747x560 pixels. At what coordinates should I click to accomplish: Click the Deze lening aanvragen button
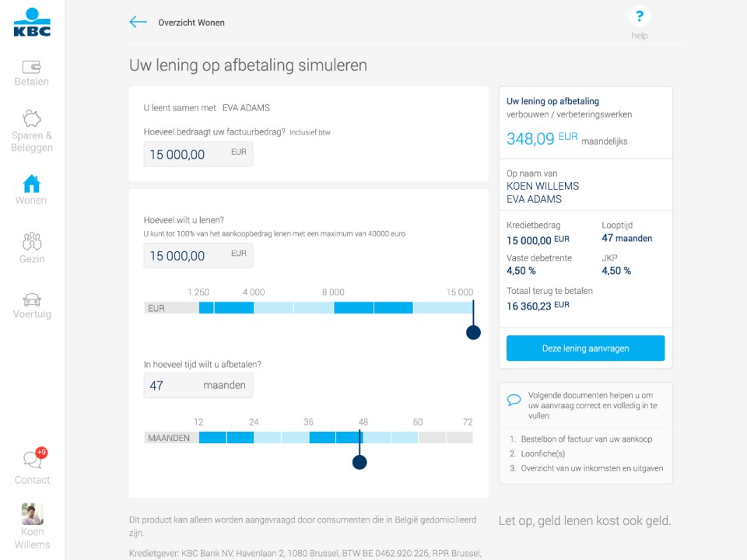click(585, 348)
